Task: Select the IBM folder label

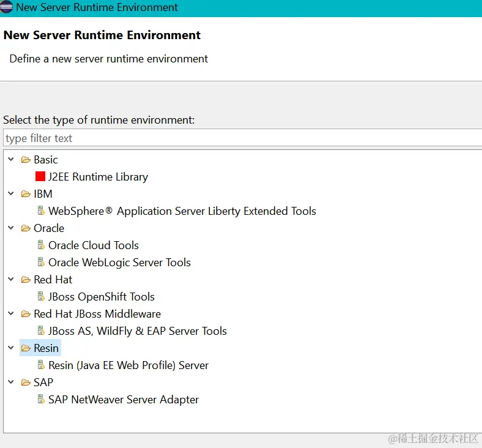Action: 43,194
